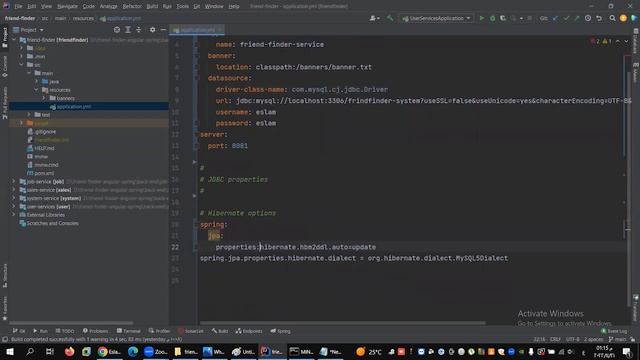
Task: Show Git history clock icon
Action: tap(588, 18)
